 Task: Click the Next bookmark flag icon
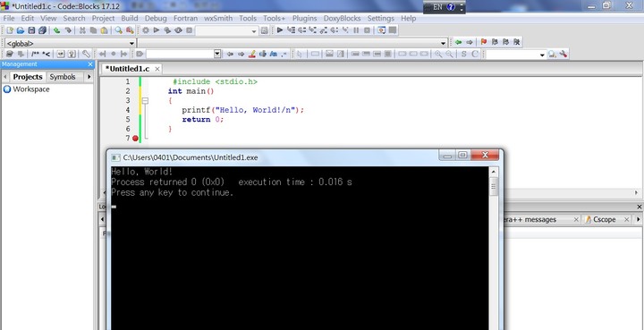tap(505, 42)
